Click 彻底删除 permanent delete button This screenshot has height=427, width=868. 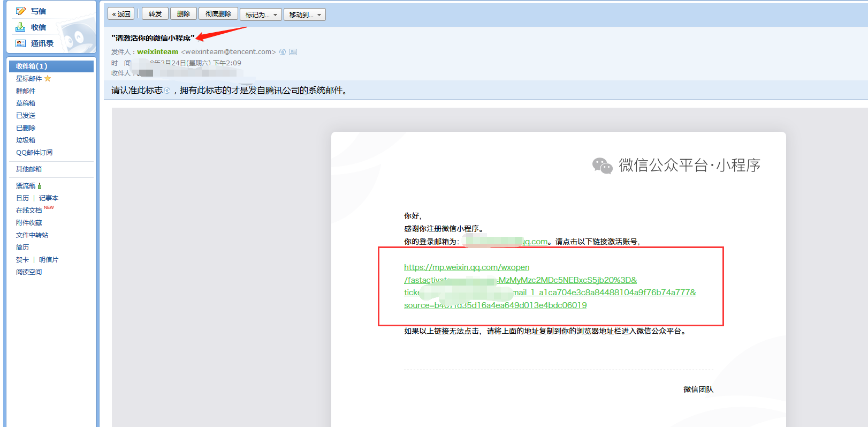click(x=218, y=14)
